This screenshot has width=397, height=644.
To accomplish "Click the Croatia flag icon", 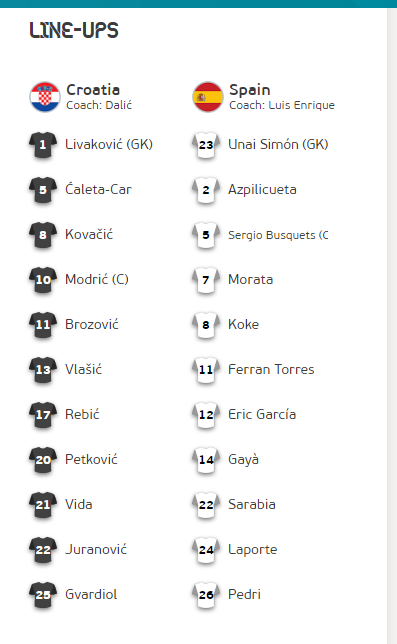I will (x=45, y=97).
